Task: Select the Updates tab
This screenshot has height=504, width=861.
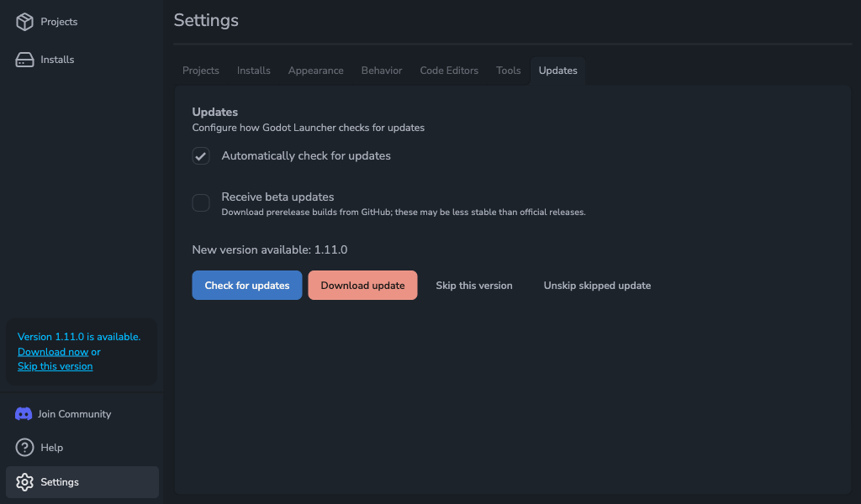Action: [558, 71]
